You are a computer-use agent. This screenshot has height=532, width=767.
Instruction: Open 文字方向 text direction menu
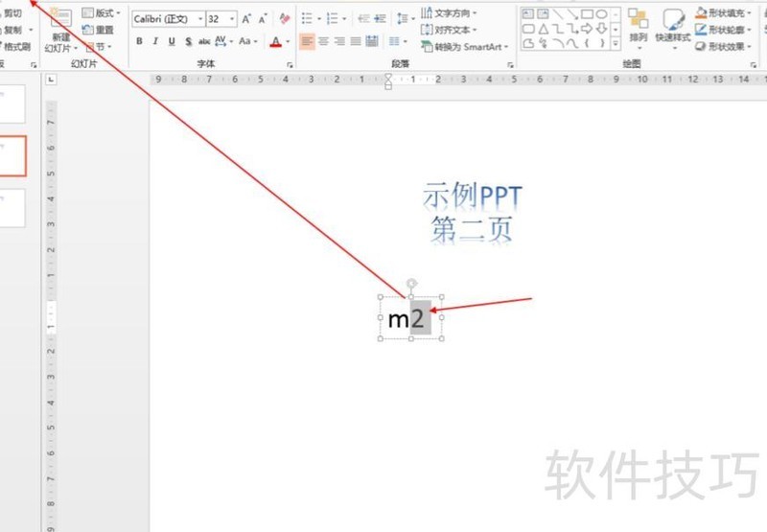tap(449, 12)
